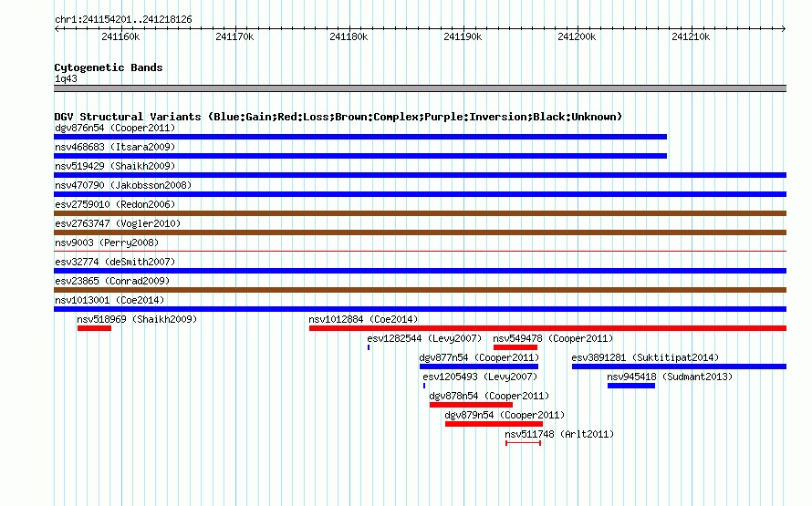812x506 pixels.
Task: Open esv32774 (deSmith2007) variant label
Action: 115,262
